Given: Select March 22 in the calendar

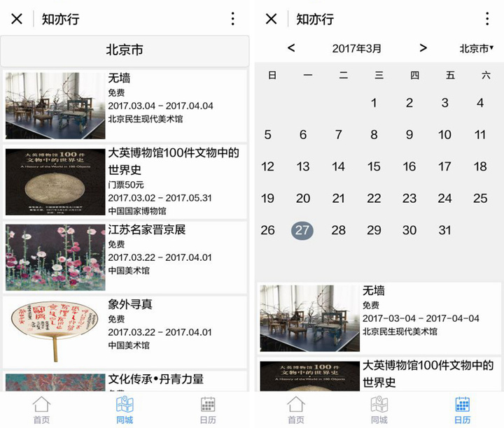Looking at the screenshot, I should (374, 199).
